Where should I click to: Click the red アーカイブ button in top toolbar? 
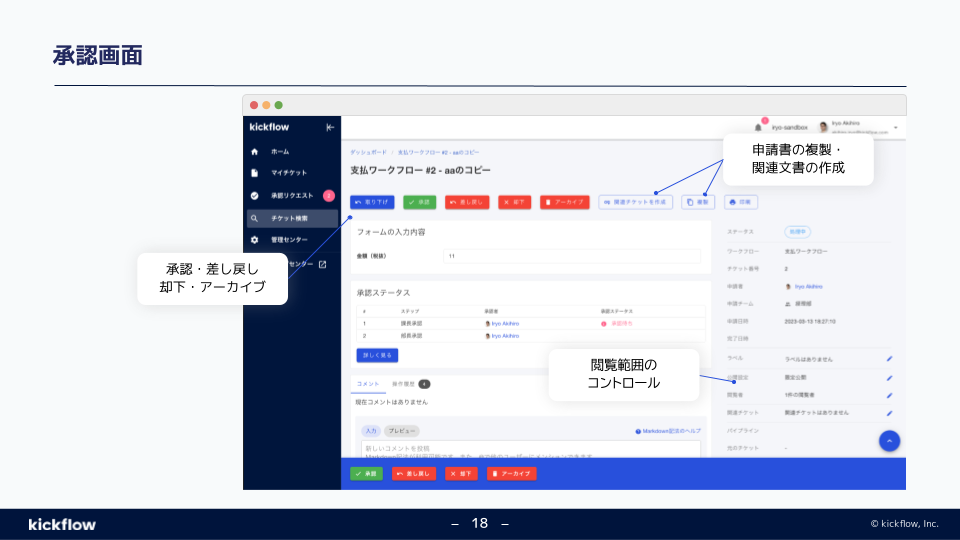(x=565, y=202)
